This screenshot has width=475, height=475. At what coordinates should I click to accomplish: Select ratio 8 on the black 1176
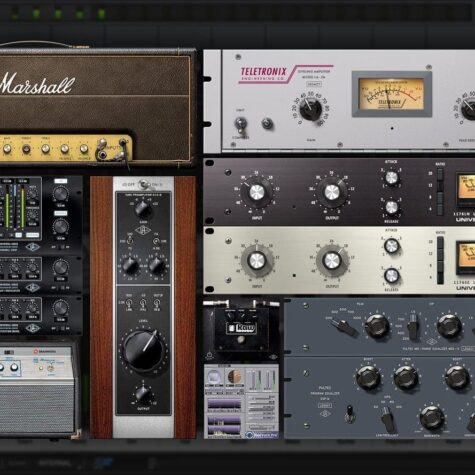pos(440,197)
